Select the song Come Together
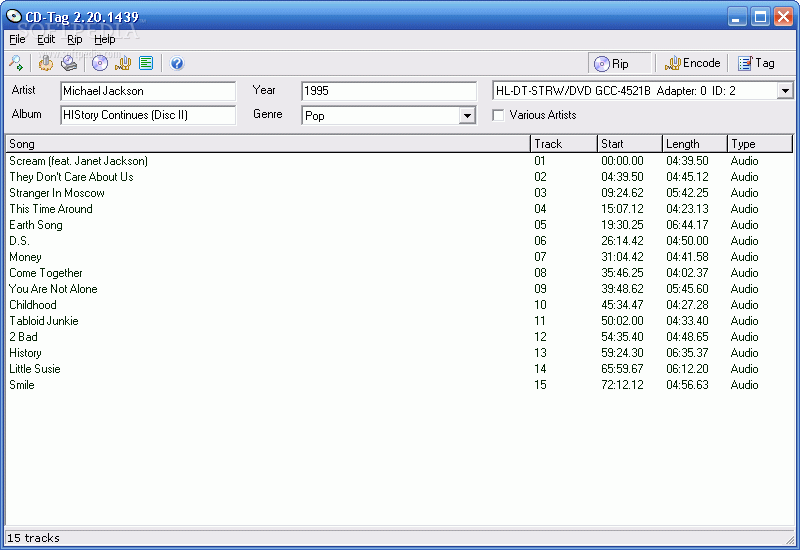 tap(46, 273)
